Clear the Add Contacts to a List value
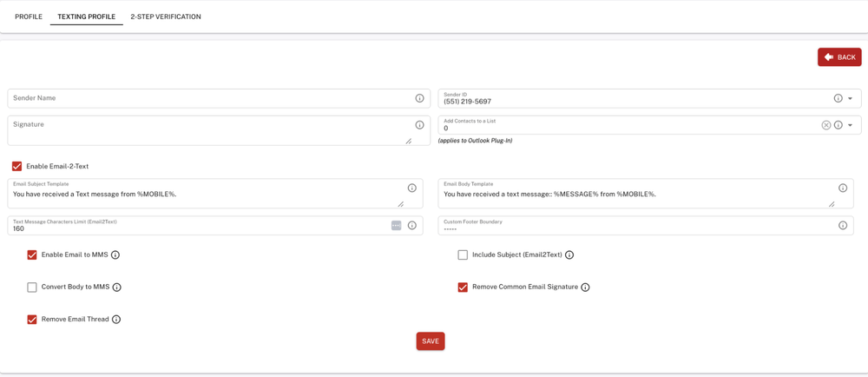Image resolution: width=868 pixels, height=377 pixels. [826, 125]
